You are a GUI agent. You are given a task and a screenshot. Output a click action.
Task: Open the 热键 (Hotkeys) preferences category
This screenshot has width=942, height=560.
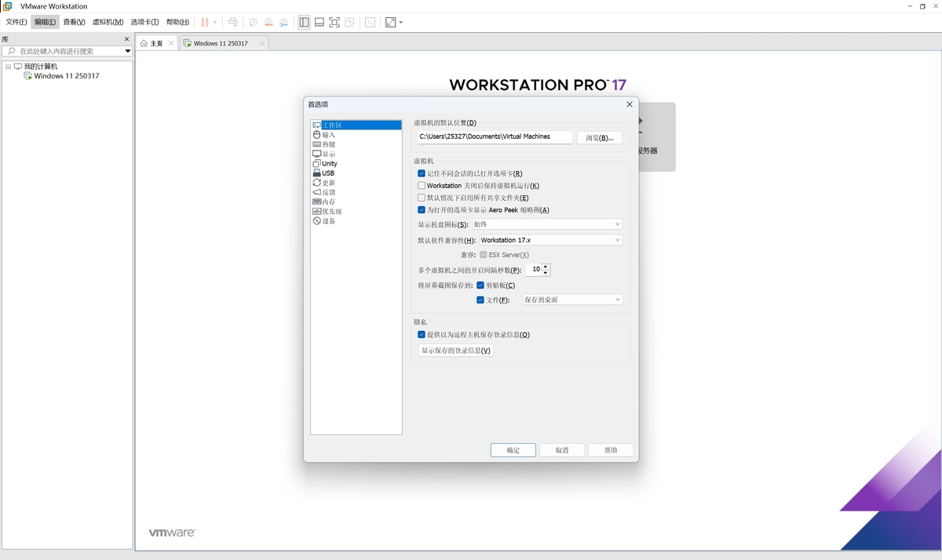click(x=328, y=144)
